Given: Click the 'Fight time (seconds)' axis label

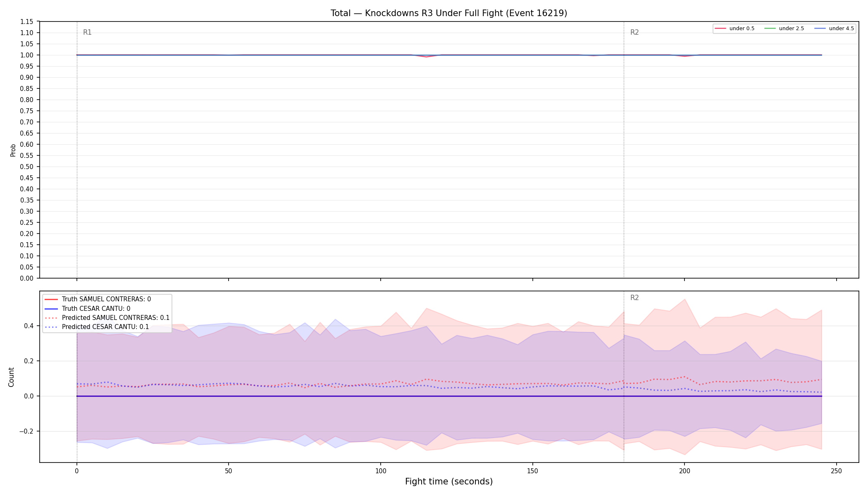Looking at the screenshot, I should [449, 482].
